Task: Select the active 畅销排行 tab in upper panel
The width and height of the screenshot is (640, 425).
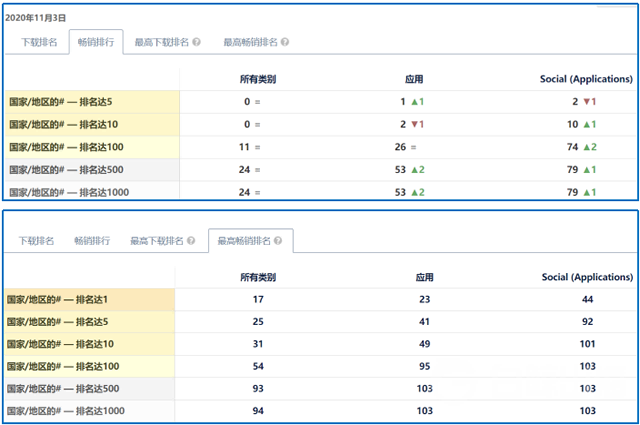Action: [96, 43]
